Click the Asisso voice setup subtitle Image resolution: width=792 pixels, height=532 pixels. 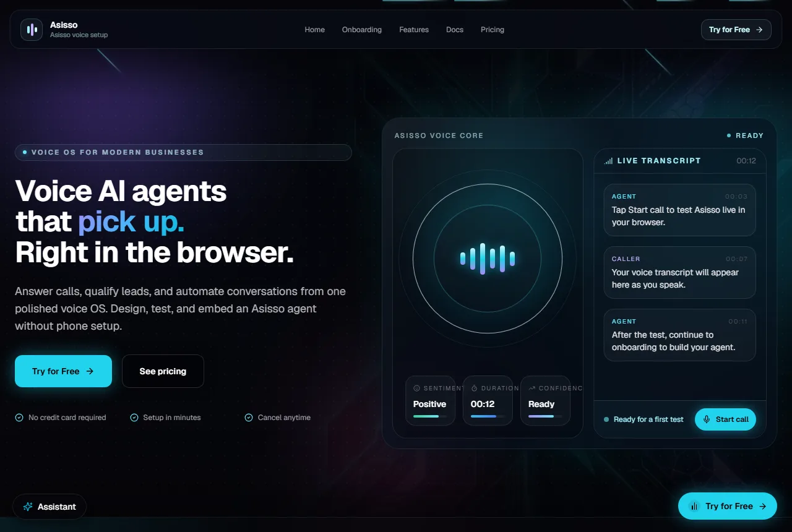(x=79, y=35)
